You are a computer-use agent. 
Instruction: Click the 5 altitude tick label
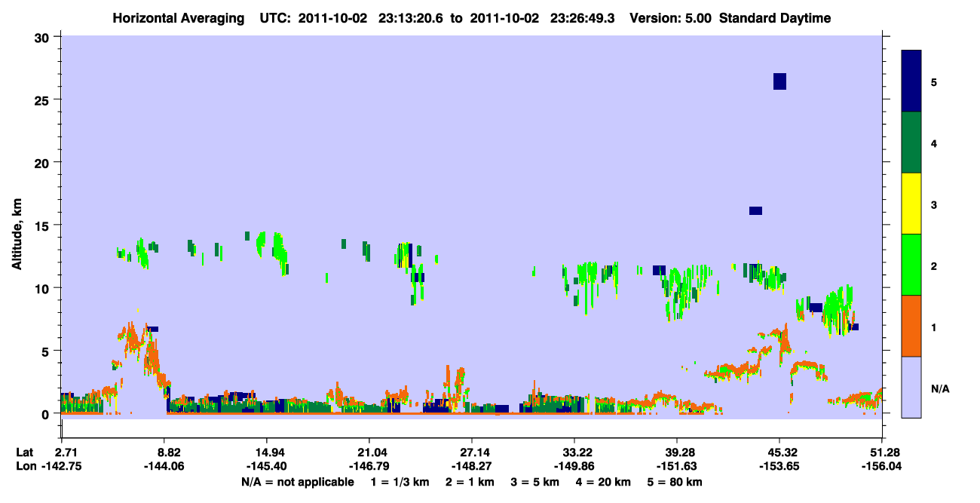47,351
